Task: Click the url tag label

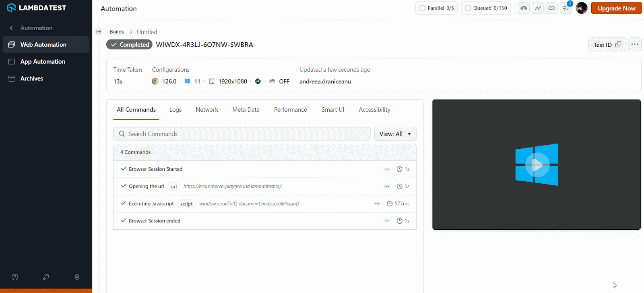Action: click(x=174, y=187)
